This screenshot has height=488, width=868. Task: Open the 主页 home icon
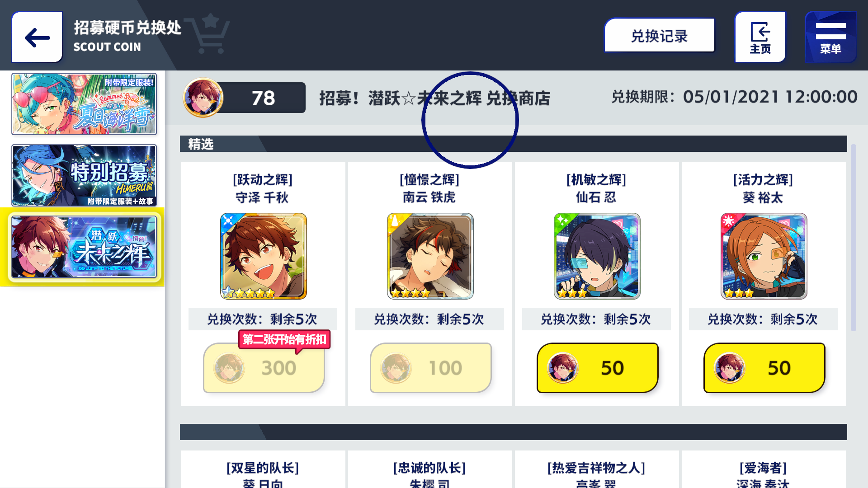pos(760,37)
